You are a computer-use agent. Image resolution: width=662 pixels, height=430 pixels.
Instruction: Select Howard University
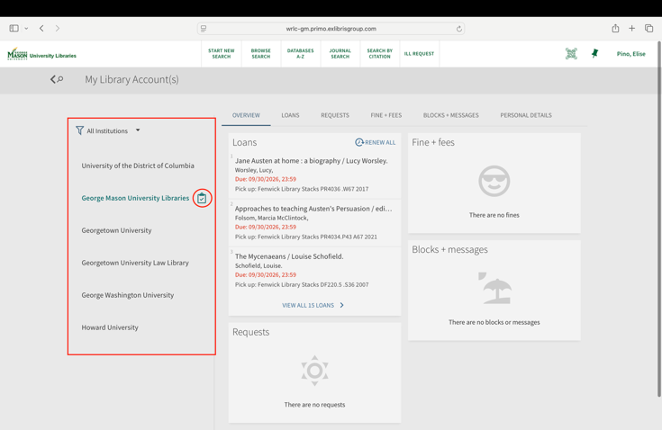click(110, 327)
